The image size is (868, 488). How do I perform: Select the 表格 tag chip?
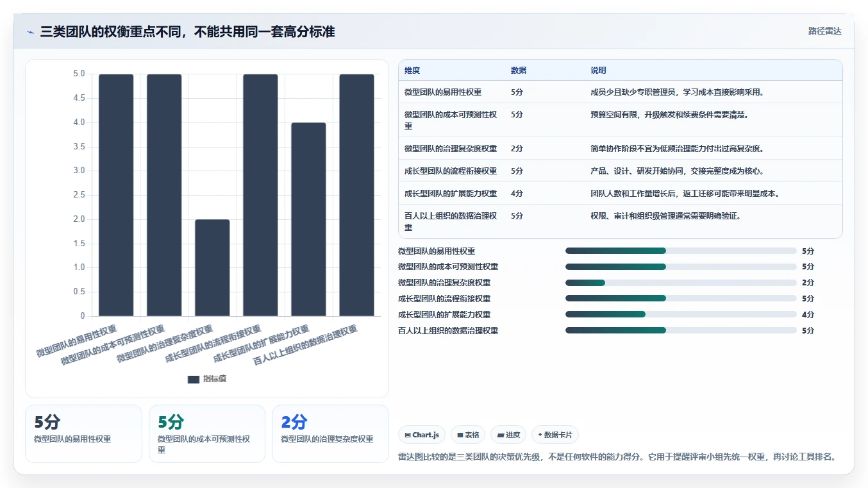pyautogui.click(x=468, y=435)
